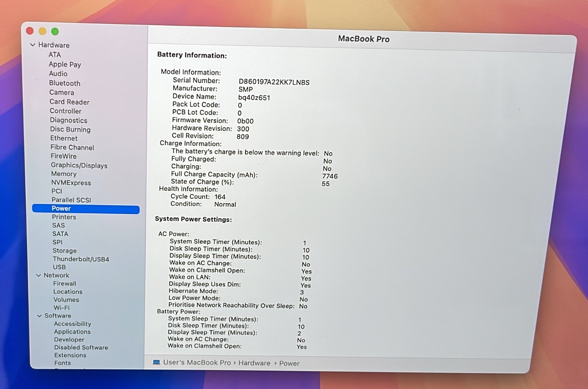Image resolution: width=588 pixels, height=389 pixels.
Task: Click device name bq40z651
Action: [x=254, y=98]
